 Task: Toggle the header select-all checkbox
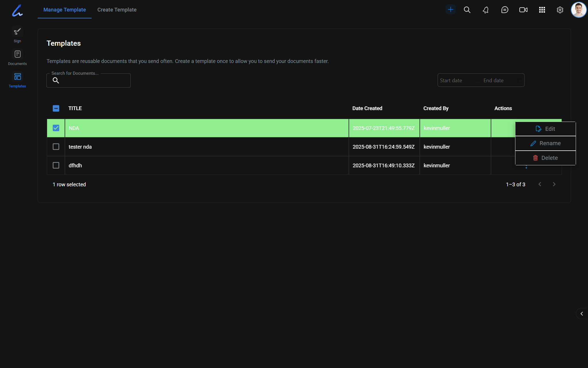pos(56,108)
